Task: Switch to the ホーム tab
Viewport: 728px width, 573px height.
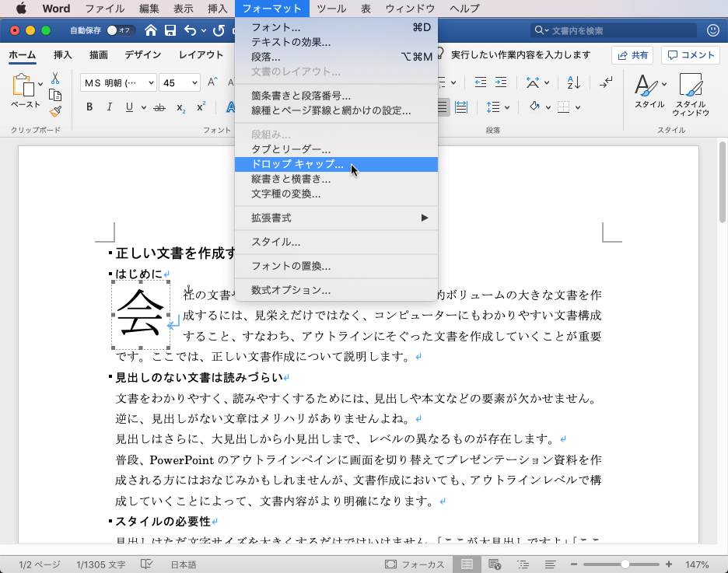Action: click(x=23, y=54)
